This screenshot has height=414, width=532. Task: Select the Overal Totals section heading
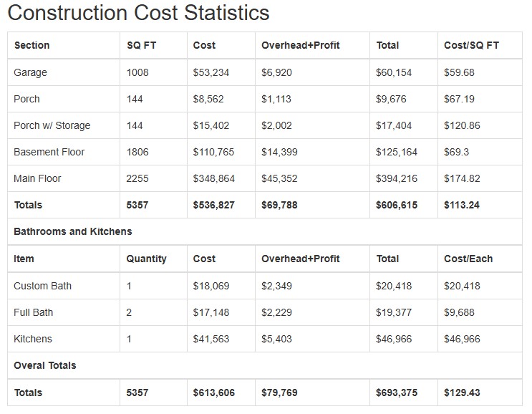coord(45,365)
